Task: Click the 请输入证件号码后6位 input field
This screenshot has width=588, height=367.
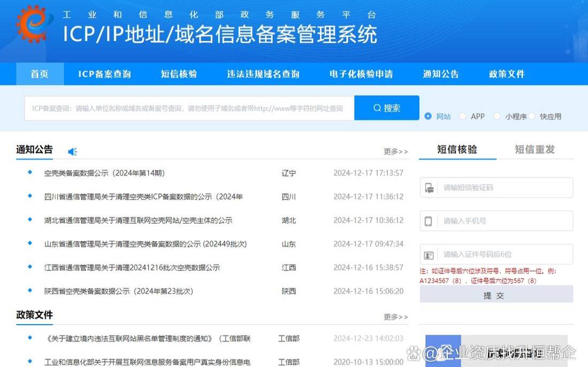Action: pyautogui.click(x=497, y=254)
